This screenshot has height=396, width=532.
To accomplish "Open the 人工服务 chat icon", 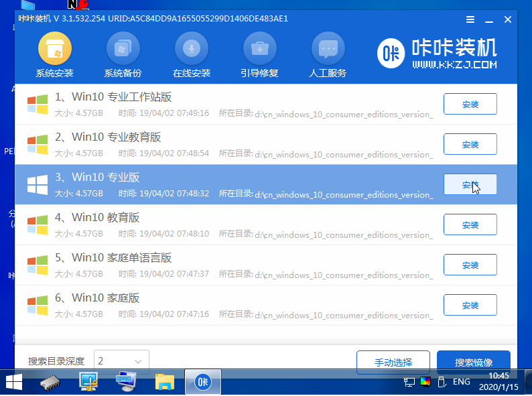I will tap(328, 48).
